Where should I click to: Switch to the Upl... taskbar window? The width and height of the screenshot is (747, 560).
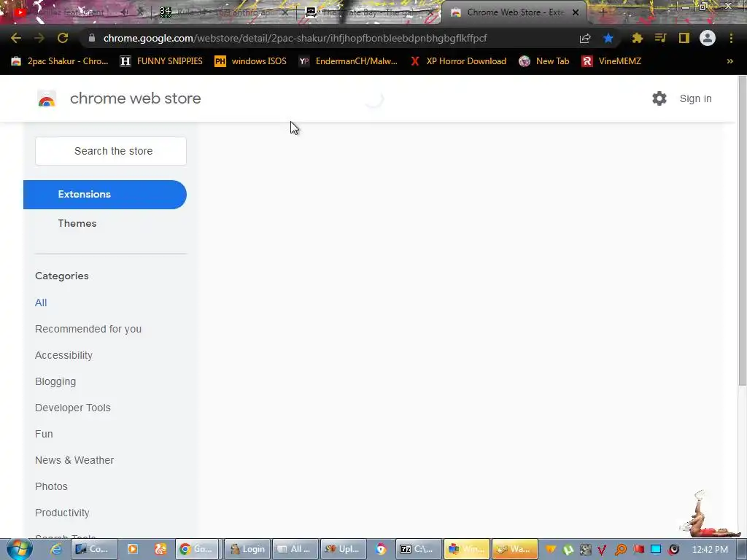[343, 549]
